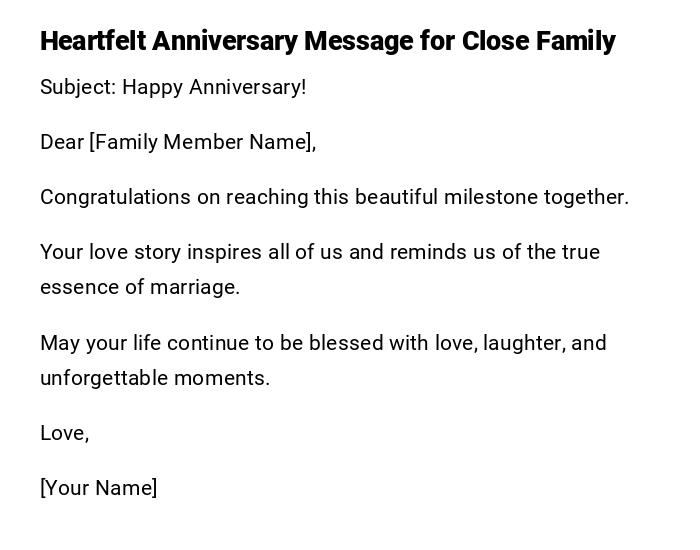Click the word "marriage"
700x550 pixels.
[x=195, y=287]
